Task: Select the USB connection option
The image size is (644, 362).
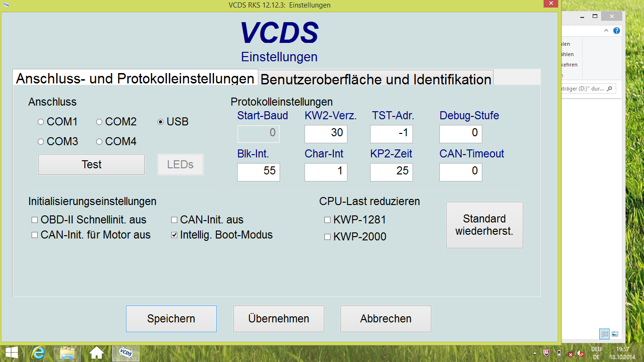Action: click(173, 122)
